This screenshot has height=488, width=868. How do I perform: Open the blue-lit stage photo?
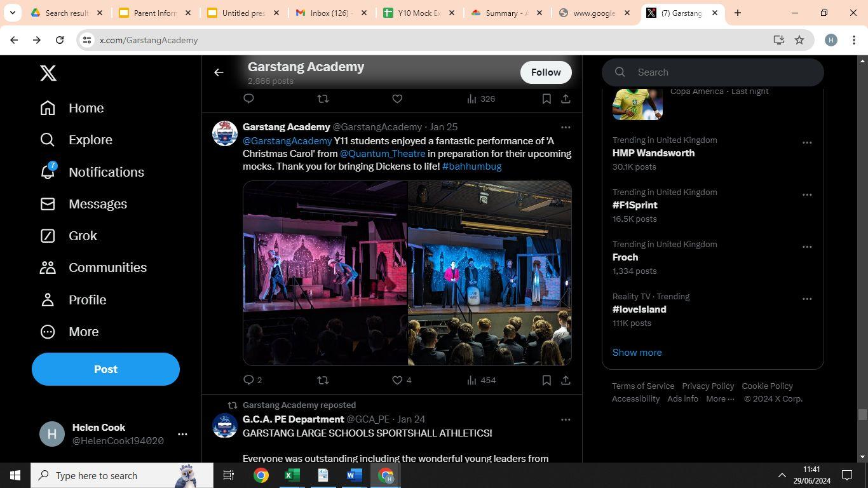[x=490, y=273]
